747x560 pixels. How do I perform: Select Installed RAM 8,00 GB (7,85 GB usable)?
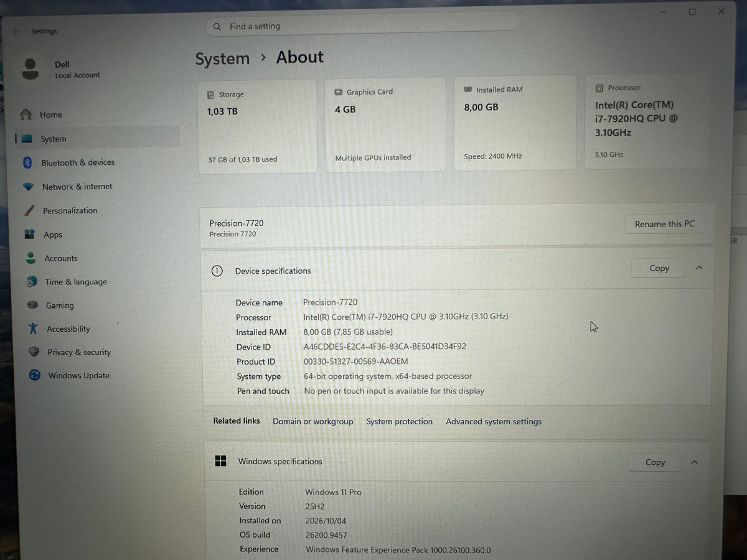(x=348, y=332)
